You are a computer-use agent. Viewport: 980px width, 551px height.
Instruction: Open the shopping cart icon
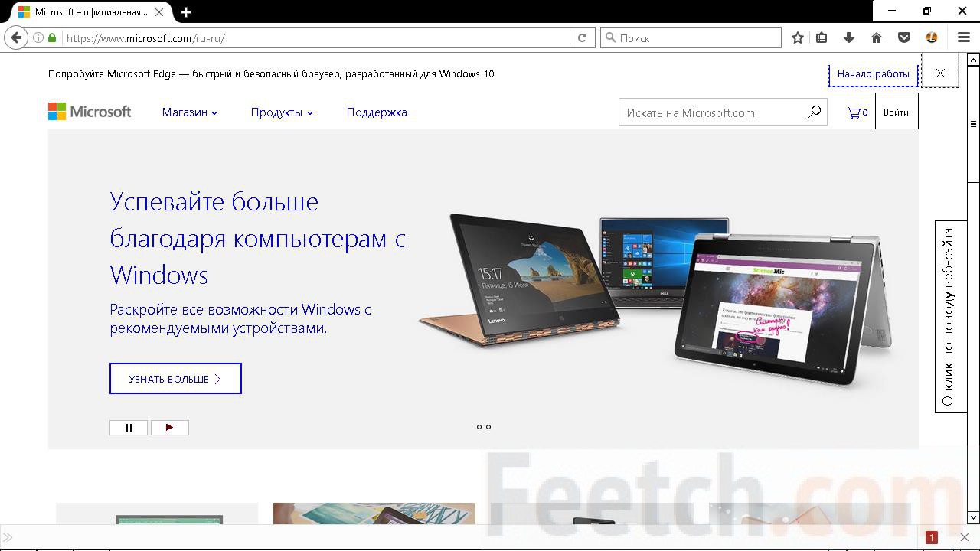tap(857, 112)
